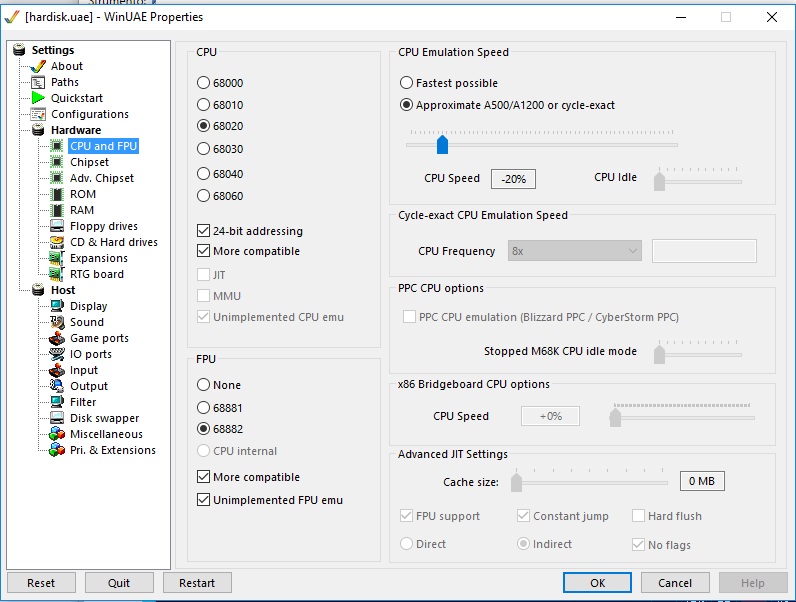
Task: Click the Configurations icon in tree
Action: [x=38, y=114]
